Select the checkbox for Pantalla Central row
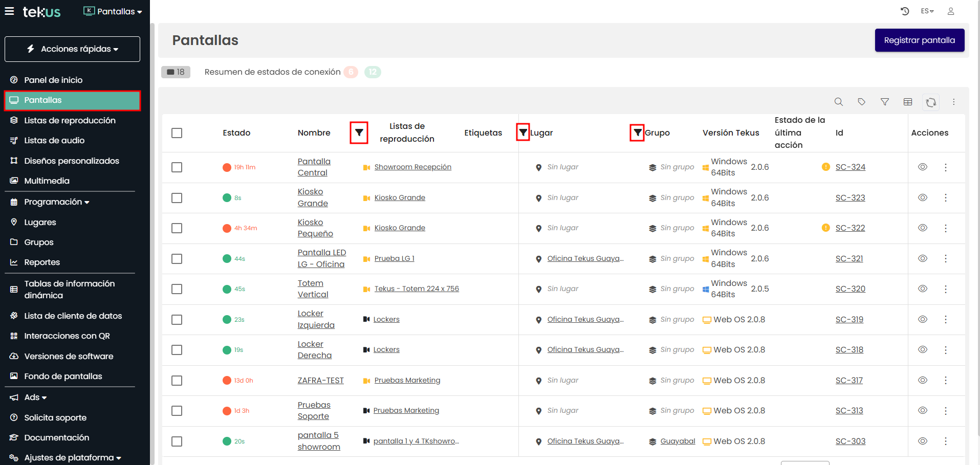 177,167
